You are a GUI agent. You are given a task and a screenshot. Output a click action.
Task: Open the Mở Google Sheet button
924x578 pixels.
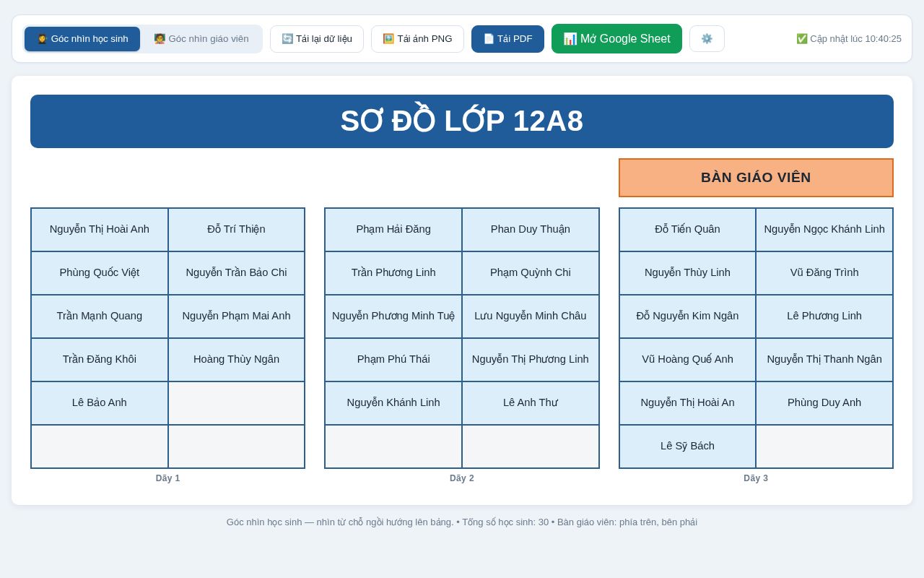pyautogui.click(x=616, y=39)
